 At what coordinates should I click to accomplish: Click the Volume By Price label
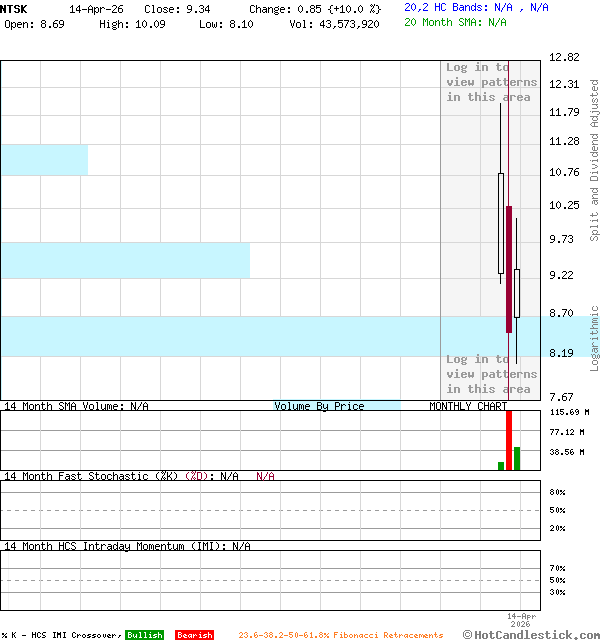click(319, 406)
